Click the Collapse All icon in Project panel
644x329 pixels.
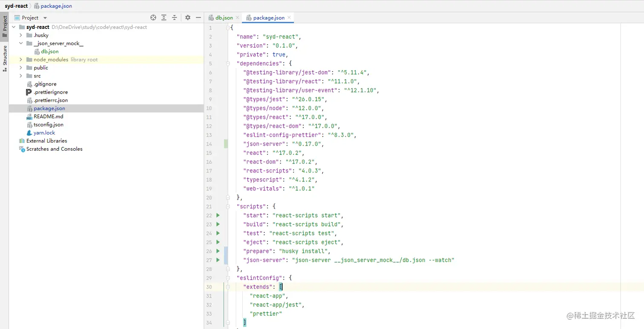coord(174,17)
